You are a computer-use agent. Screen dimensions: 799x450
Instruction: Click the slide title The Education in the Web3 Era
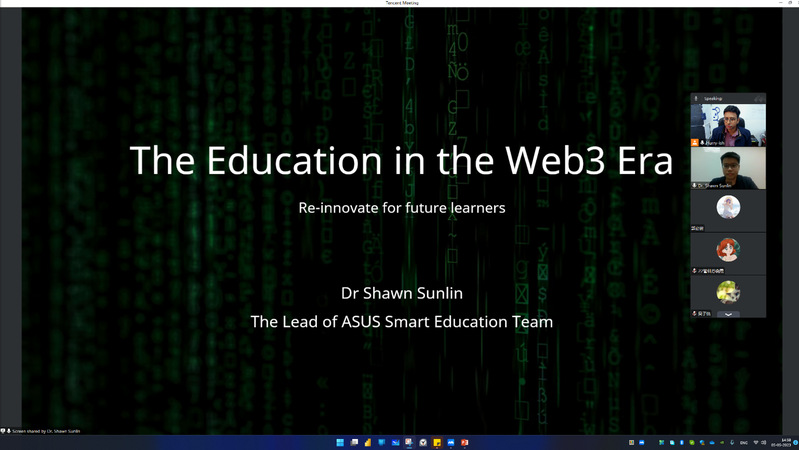click(x=401, y=161)
